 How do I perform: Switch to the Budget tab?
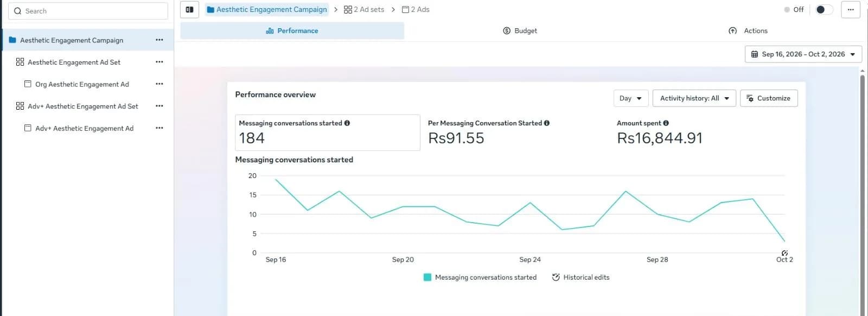tap(520, 31)
